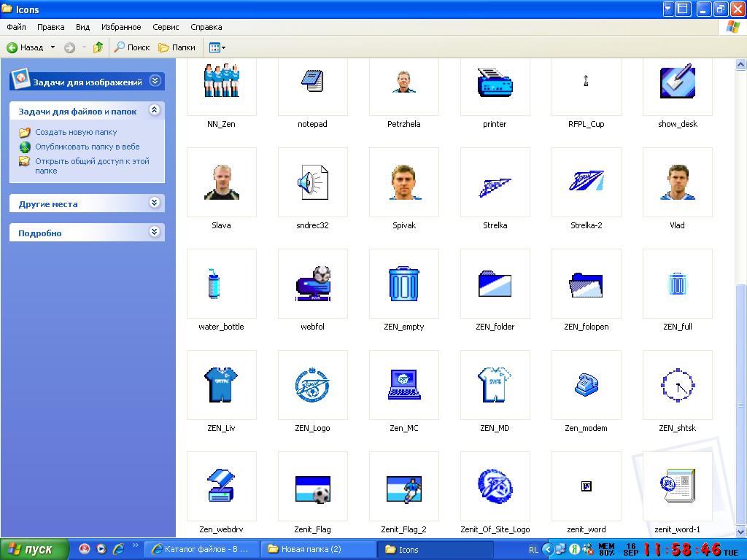
Task: Select the Slava portrait icon
Action: tap(222, 182)
